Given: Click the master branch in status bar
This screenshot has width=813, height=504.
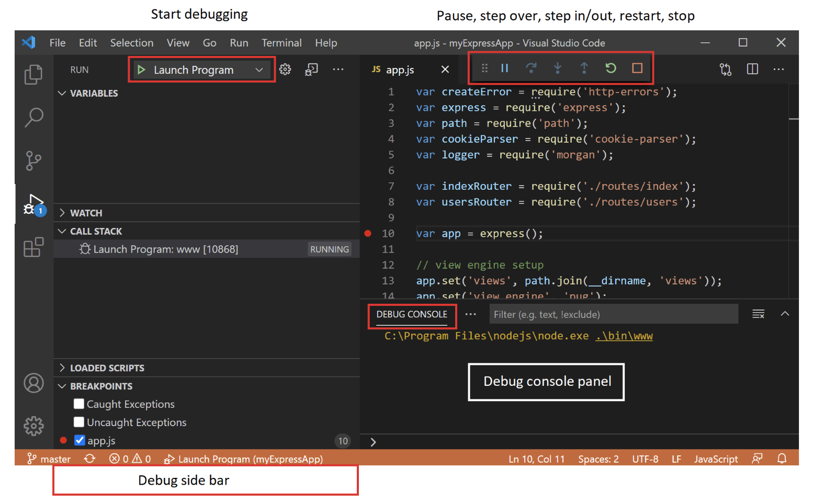Looking at the screenshot, I should coord(49,459).
